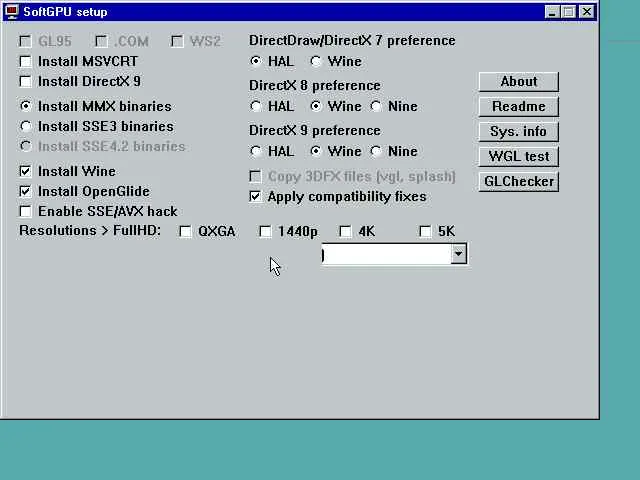
Task: Select Wine for DirectX 9 preference
Action: point(316,151)
